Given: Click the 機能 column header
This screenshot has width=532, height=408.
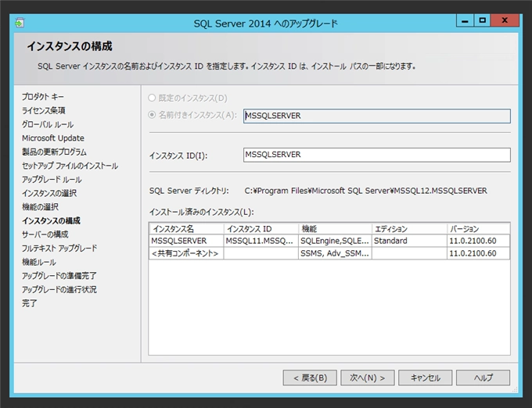Looking at the screenshot, I should point(335,229).
